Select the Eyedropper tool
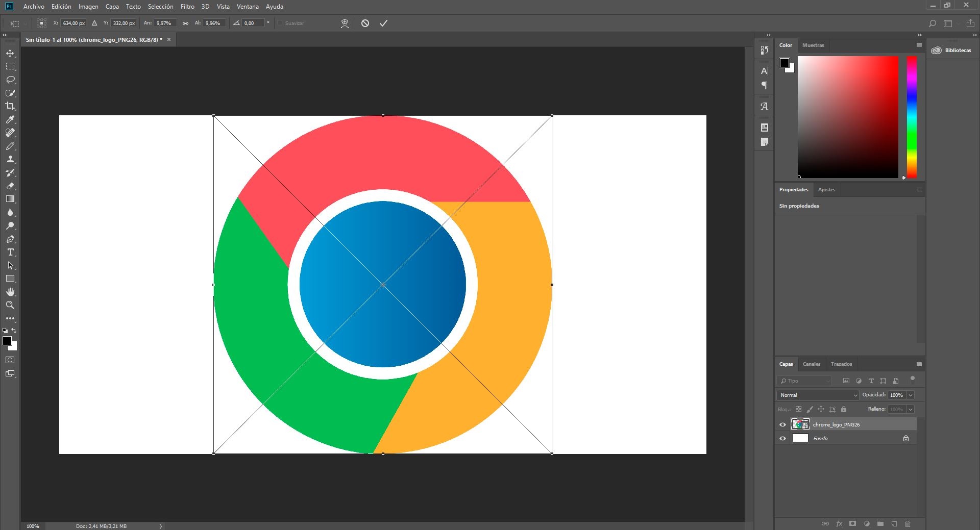 pos(10,119)
